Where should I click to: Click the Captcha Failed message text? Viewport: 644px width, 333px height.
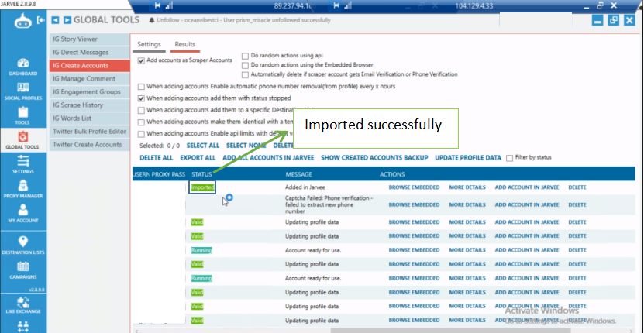pyautogui.click(x=329, y=204)
